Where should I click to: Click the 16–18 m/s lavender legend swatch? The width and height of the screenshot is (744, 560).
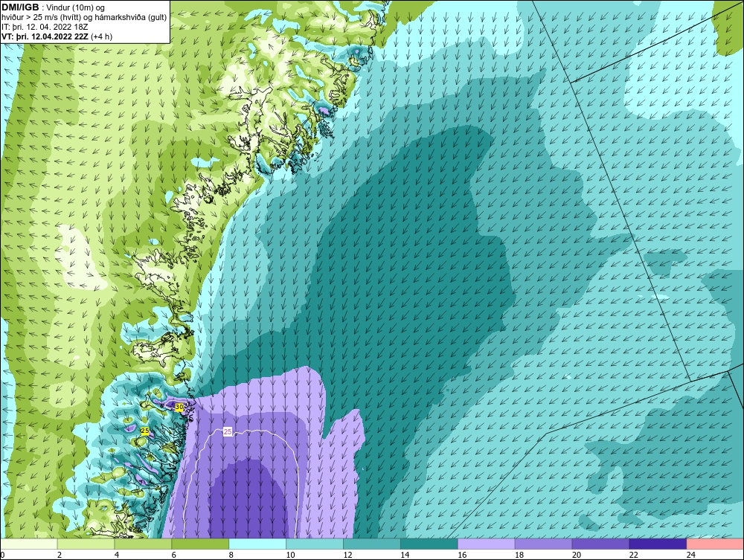pyautogui.click(x=487, y=544)
